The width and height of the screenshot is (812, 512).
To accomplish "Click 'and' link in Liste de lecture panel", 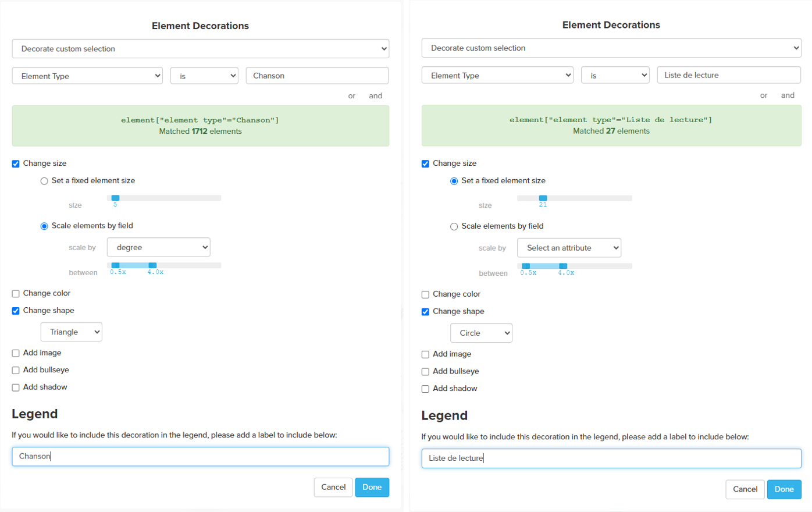I will (788, 95).
